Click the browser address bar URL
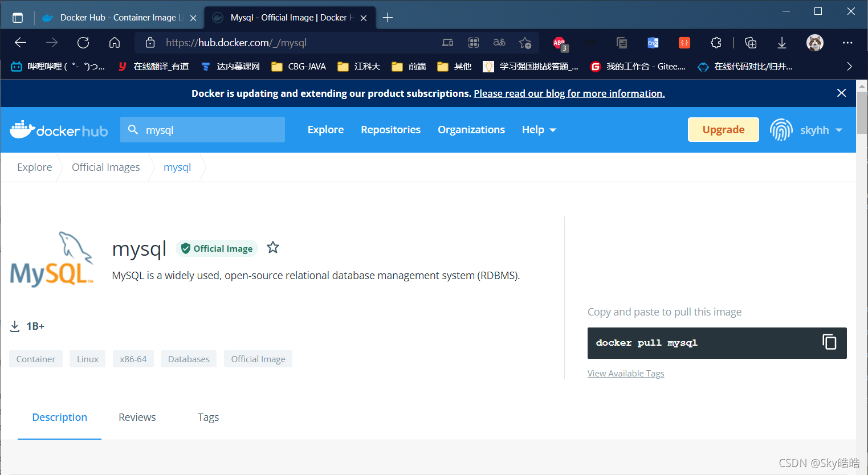Viewport: 868px width, 475px height. [236, 43]
